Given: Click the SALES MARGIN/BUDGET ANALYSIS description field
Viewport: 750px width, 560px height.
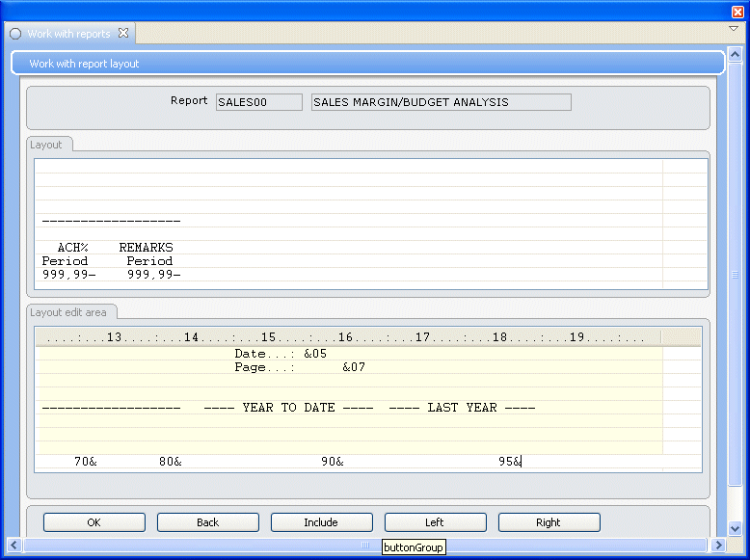Looking at the screenshot, I should click(x=441, y=102).
